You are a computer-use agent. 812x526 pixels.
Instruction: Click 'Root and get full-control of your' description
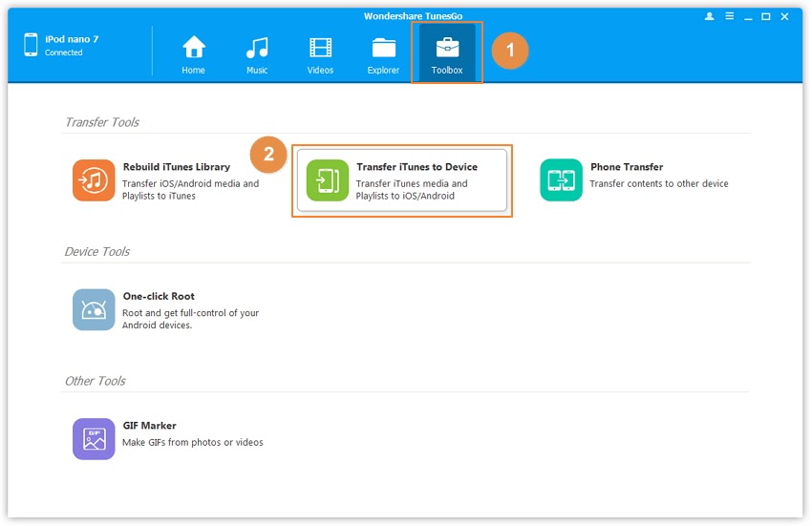(190, 313)
